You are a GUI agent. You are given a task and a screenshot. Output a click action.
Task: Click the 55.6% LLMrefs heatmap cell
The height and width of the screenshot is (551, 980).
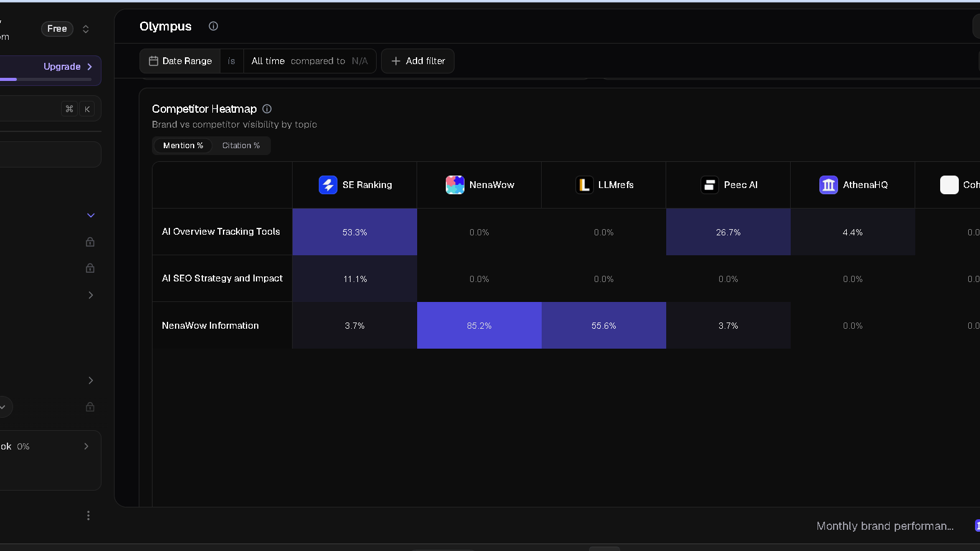604,326
